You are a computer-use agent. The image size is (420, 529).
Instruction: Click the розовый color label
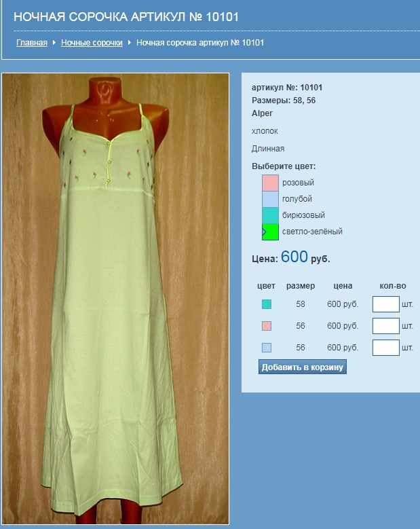click(298, 183)
